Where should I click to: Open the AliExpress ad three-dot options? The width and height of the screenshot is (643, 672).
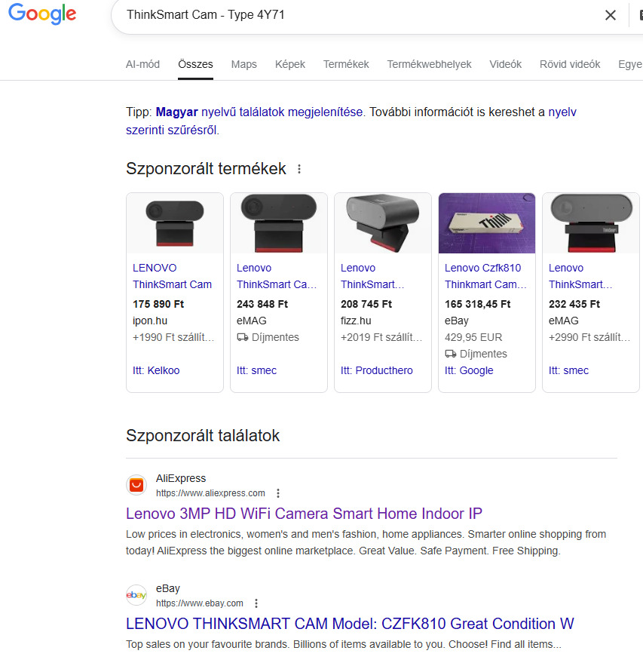278,493
